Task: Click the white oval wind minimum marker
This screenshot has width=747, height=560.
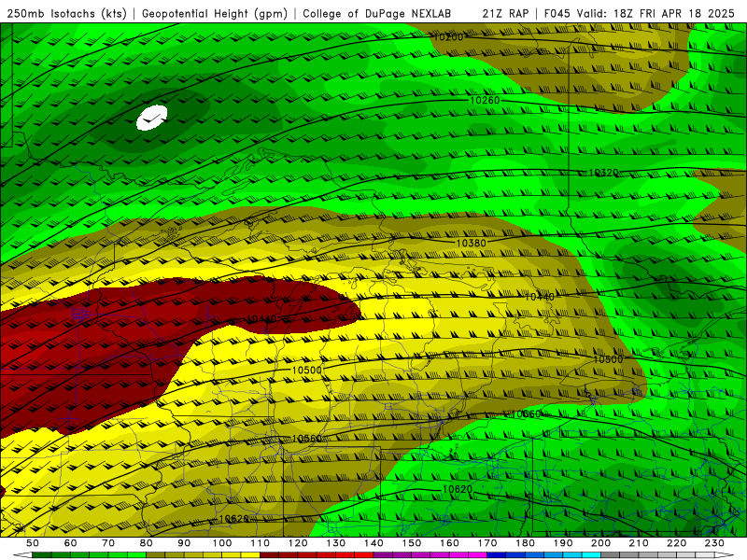Action: point(152,118)
